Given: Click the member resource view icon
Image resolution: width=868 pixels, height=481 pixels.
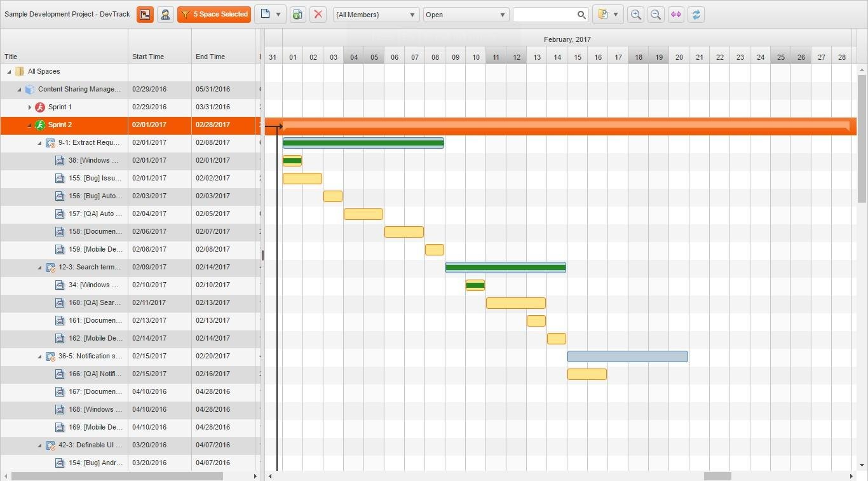Looking at the screenshot, I should (x=165, y=15).
